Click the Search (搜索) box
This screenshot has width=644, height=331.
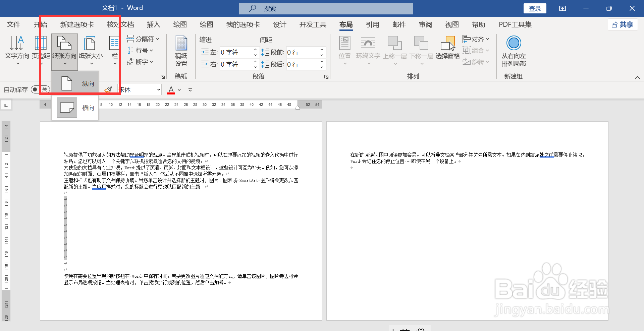326,8
